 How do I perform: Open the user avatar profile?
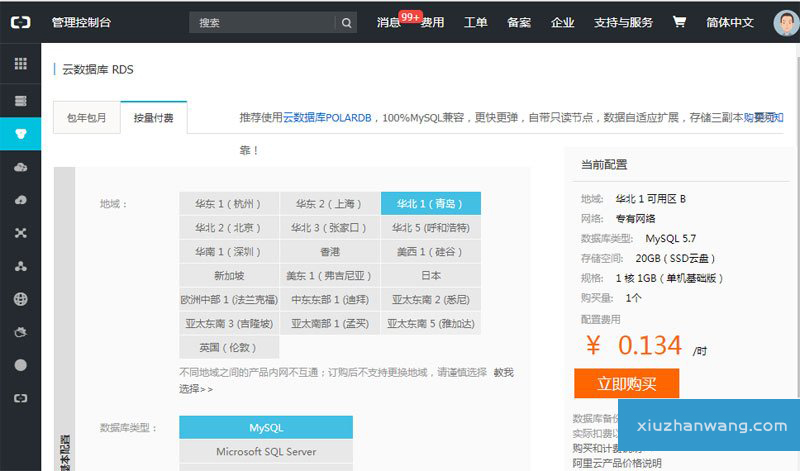pos(785,22)
